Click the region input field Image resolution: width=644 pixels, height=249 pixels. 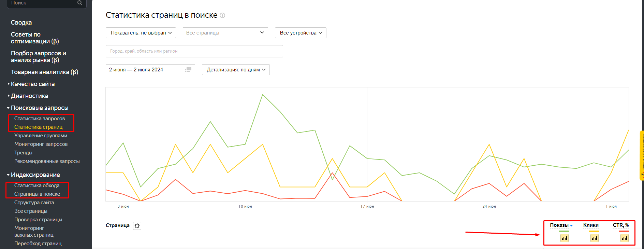point(194,51)
